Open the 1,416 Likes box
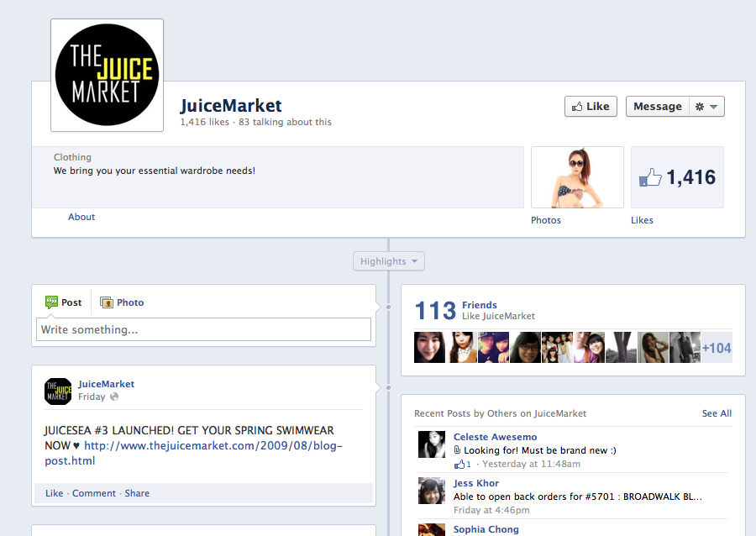This screenshot has width=756, height=536. (x=677, y=177)
